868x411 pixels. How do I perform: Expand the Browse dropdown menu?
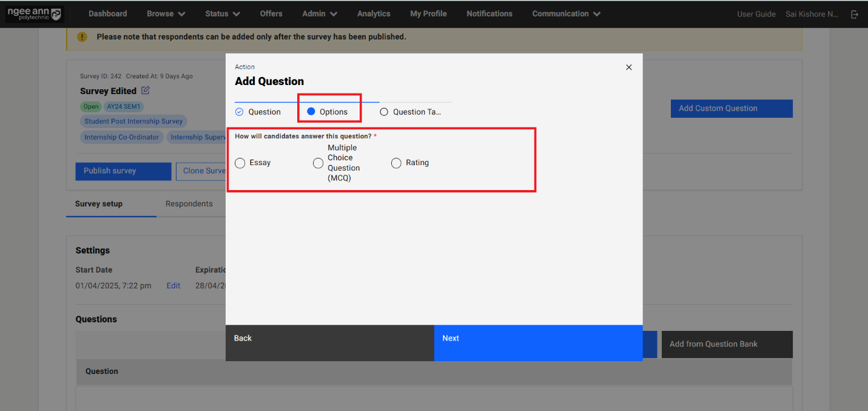(x=166, y=13)
